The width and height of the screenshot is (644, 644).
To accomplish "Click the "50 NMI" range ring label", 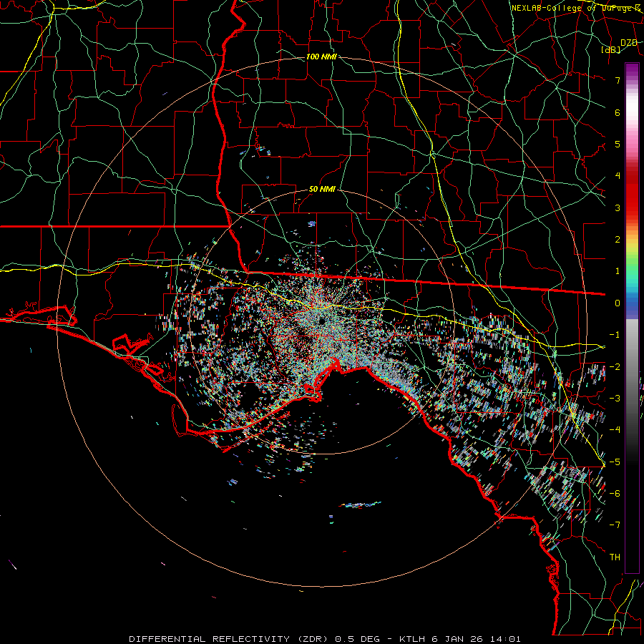I will [323, 190].
